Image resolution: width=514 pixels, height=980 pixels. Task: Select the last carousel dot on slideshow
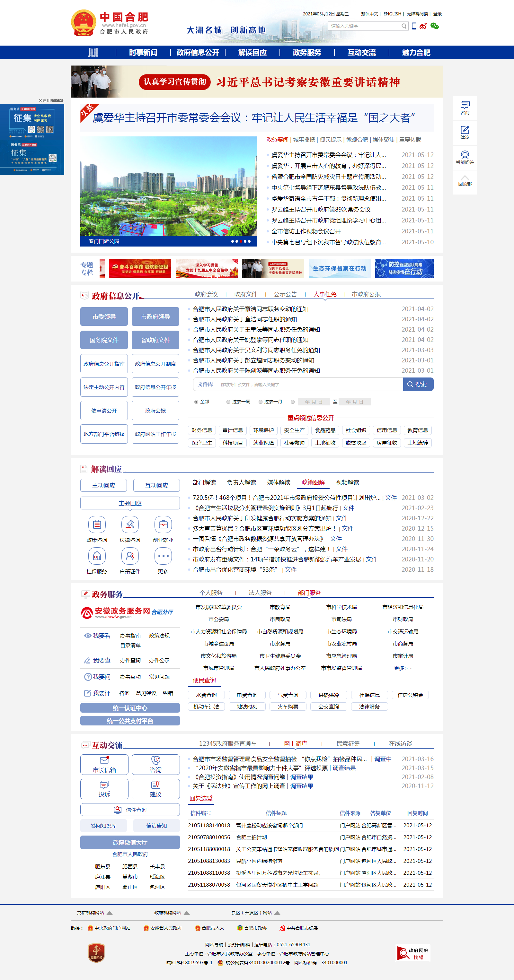click(249, 241)
